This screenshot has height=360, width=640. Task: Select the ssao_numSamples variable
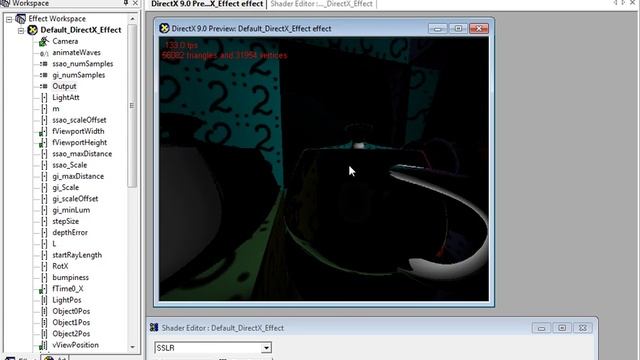pos(83,64)
